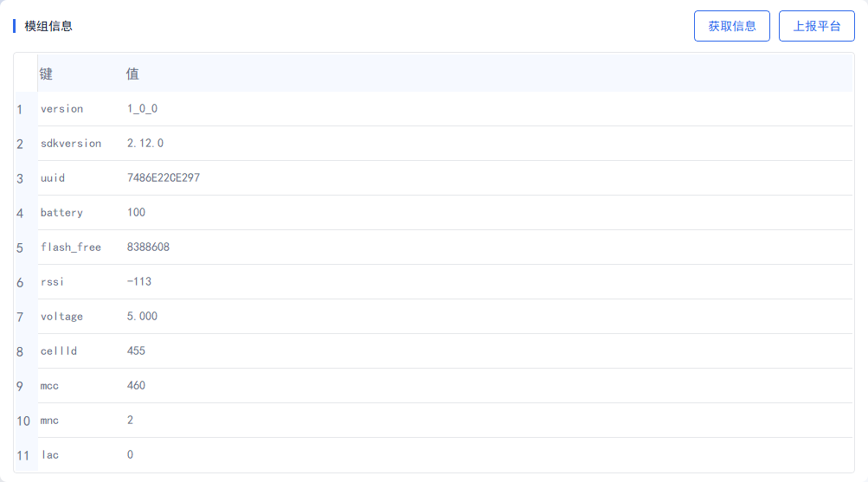Click the 模组信息 section title
Screen dimensions: 868x482
pos(48,26)
